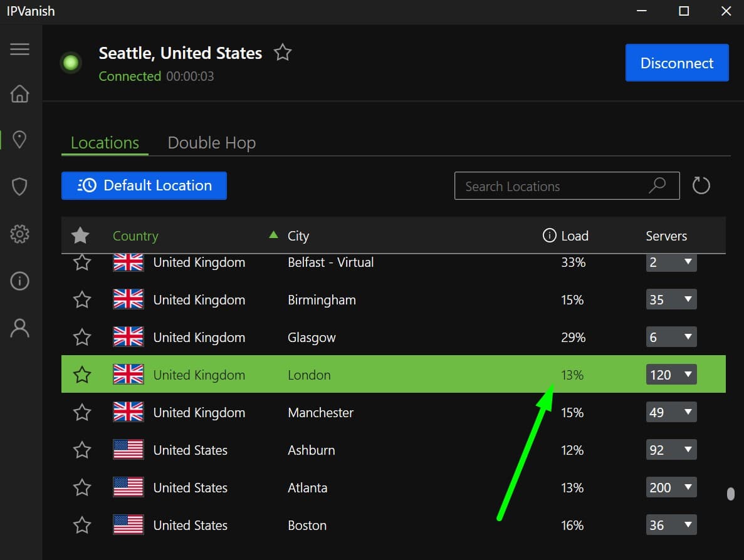
Task: Select the London city name
Action: tap(309, 375)
